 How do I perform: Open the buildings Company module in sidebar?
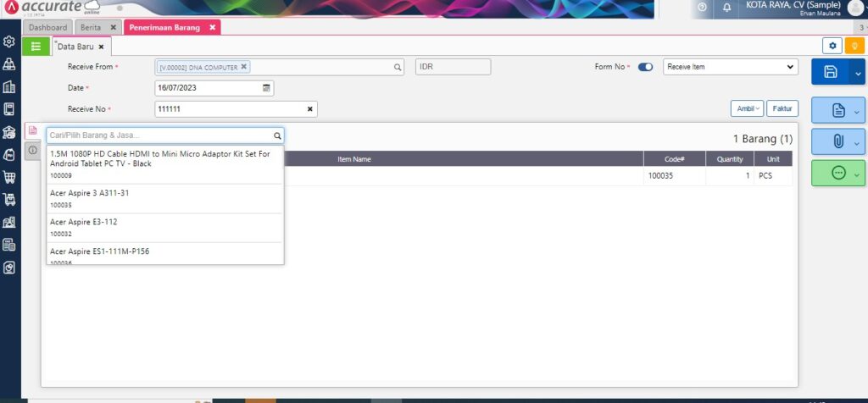(8, 87)
